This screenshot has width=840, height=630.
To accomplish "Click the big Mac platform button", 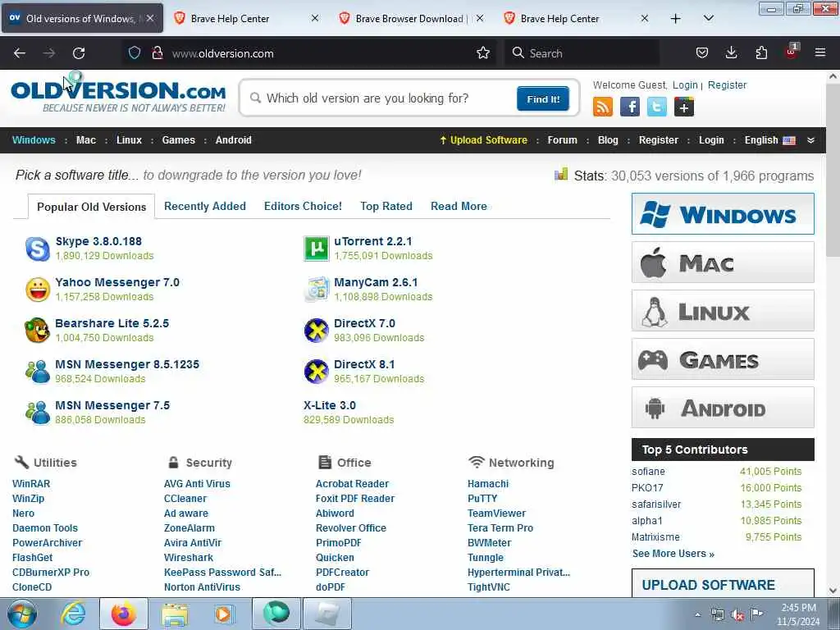I will pyautogui.click(x=723, y=262).
